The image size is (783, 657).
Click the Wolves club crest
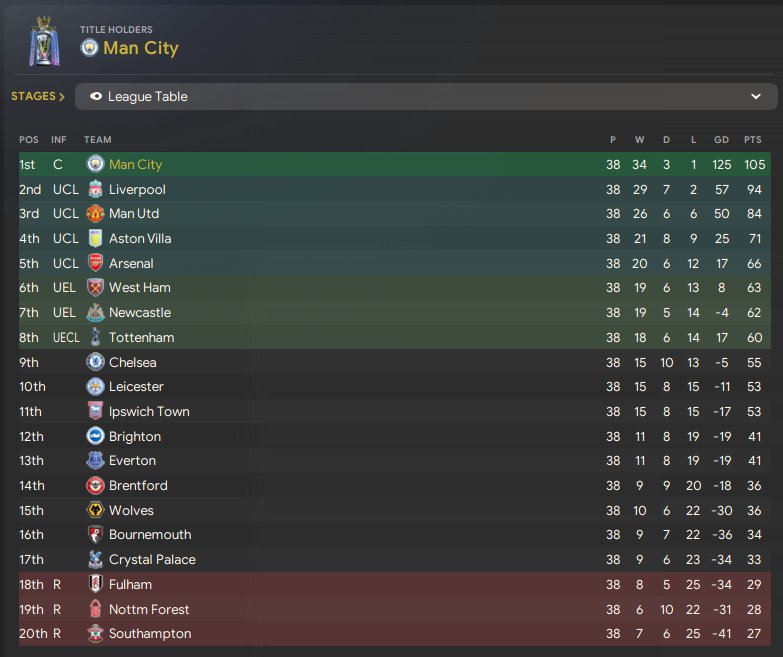95,510
